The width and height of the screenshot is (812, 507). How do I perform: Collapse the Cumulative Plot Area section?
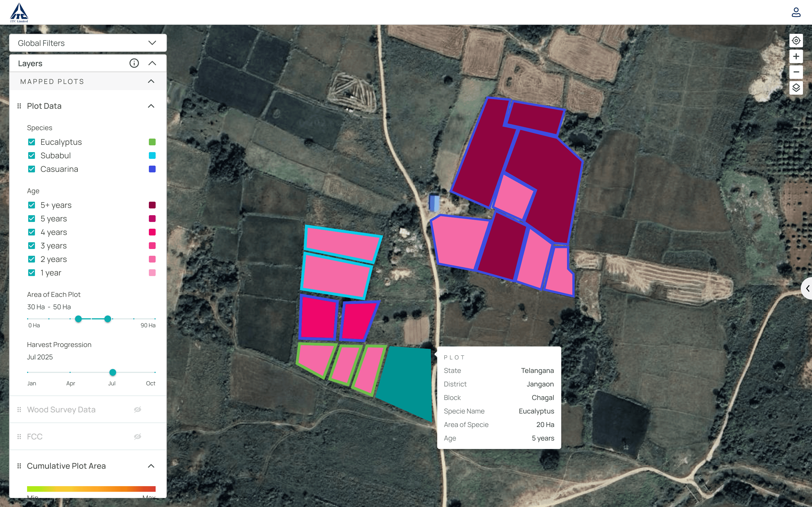151,466
